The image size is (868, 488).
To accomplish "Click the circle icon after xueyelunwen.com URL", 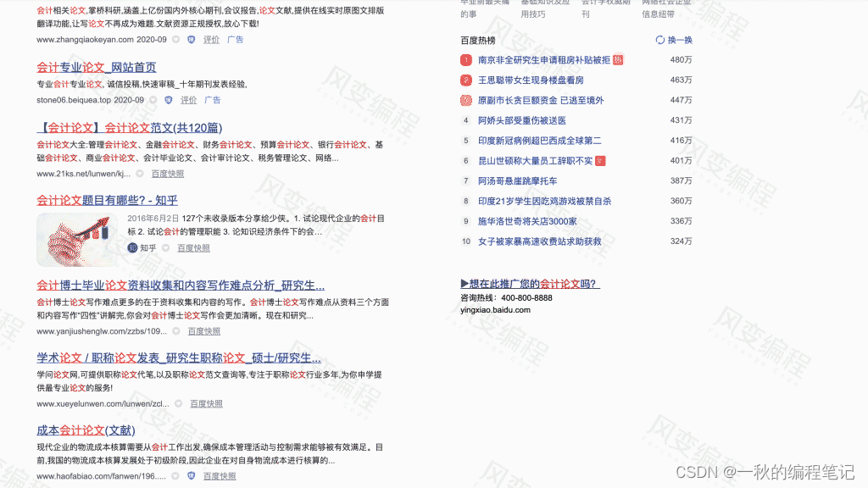I will (x=178, y=404).
